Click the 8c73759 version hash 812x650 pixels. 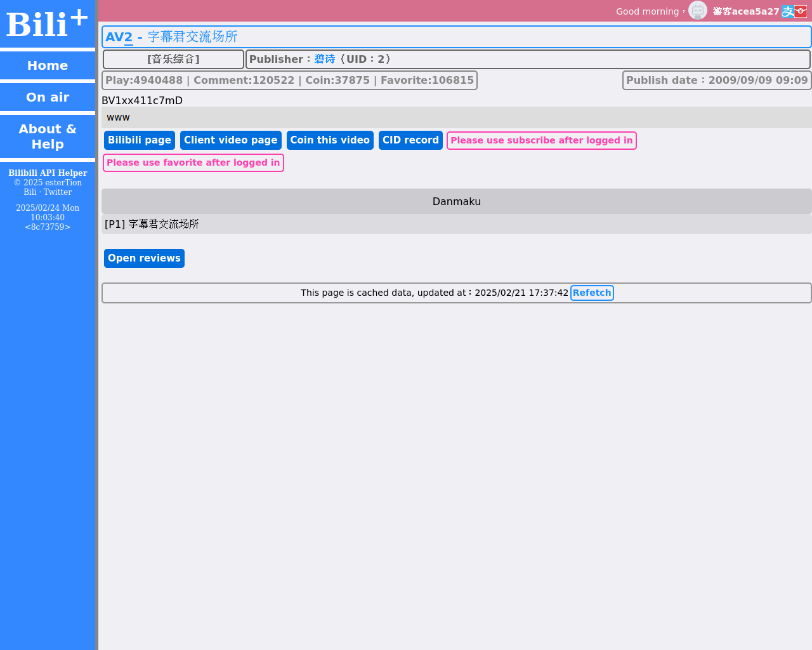[48, 227]
